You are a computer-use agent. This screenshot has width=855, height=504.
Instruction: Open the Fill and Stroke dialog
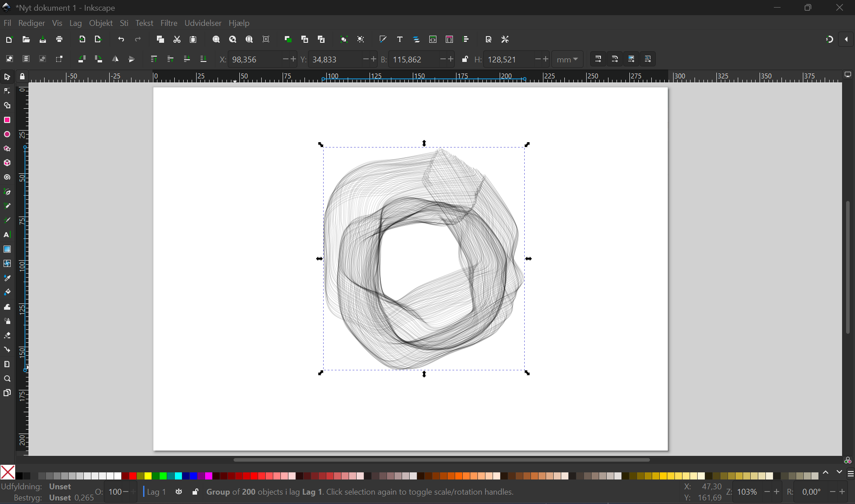click(x=383, y=39)
